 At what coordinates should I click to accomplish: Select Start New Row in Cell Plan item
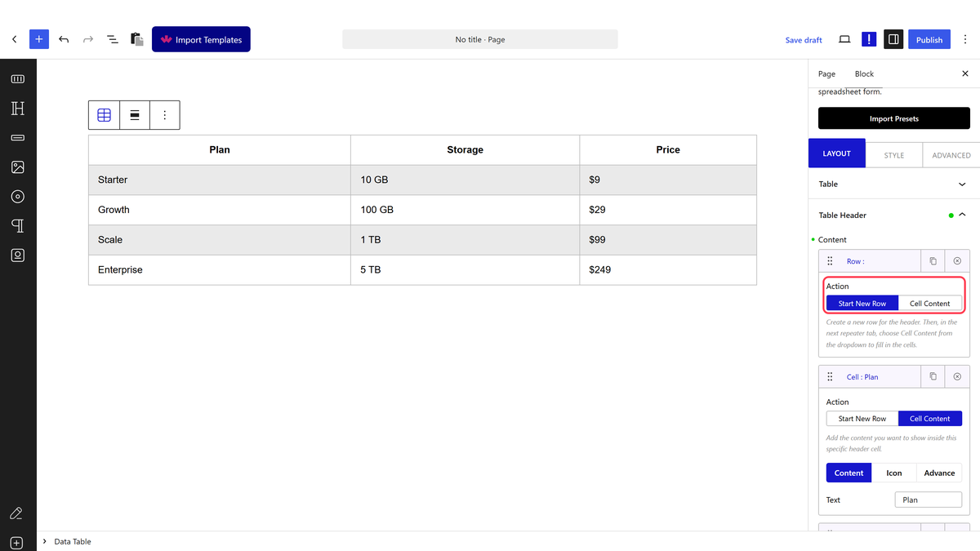(862, 419)
